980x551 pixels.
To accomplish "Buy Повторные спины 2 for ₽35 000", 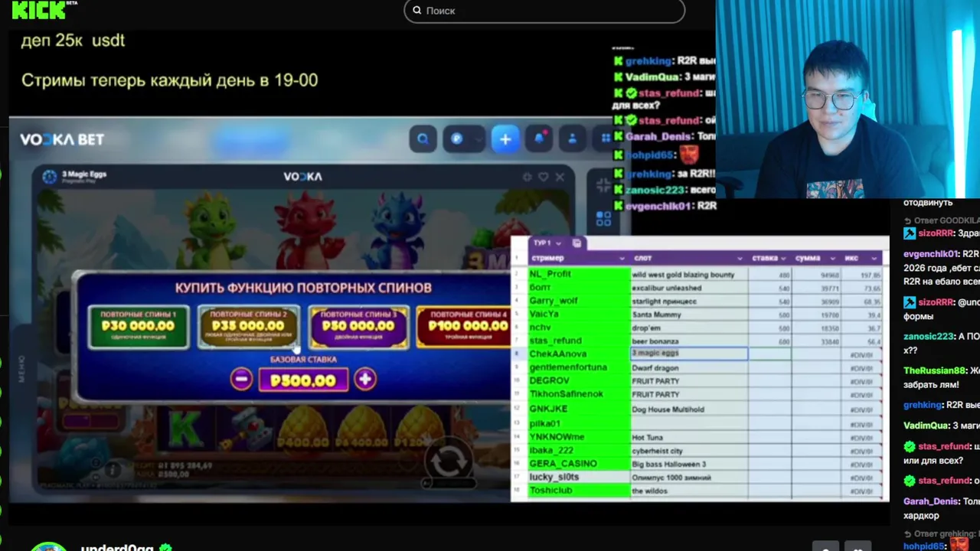I will pyautogui.click(x=249, y=327).
